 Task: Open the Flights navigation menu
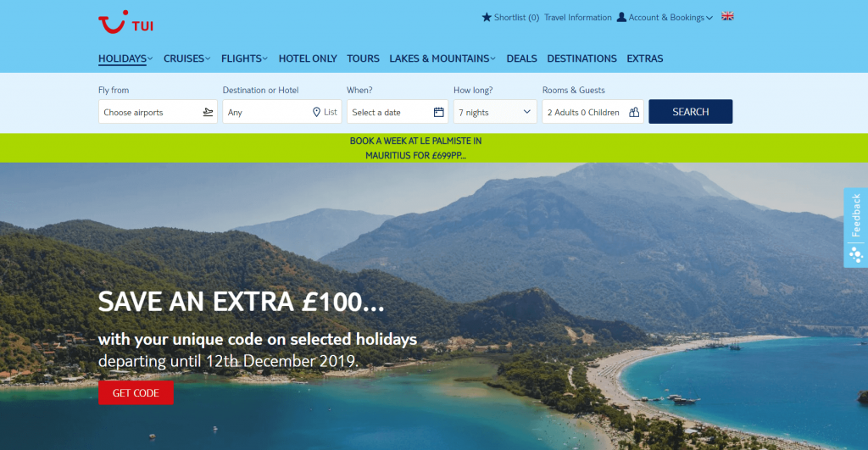[x=244, y=58]
